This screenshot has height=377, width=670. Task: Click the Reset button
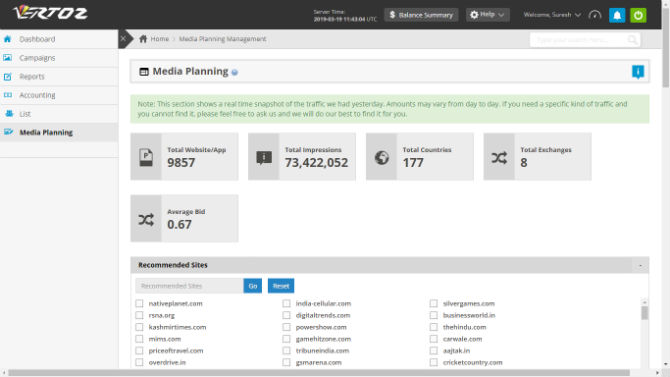coord(281,286)
